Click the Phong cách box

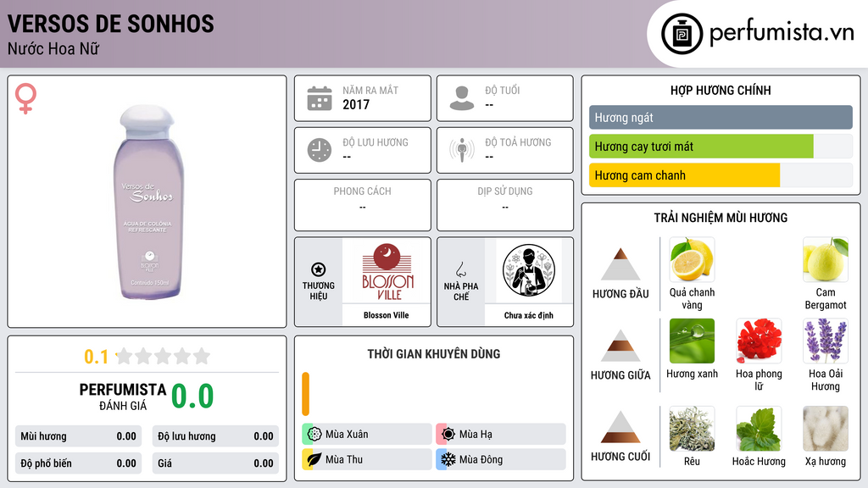point(363,205)
